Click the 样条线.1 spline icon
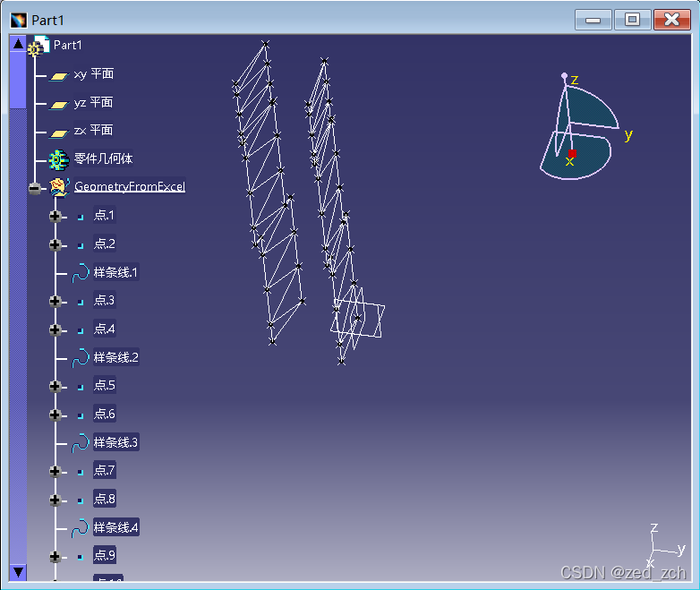The image size is (700, 590). [80, 272]
